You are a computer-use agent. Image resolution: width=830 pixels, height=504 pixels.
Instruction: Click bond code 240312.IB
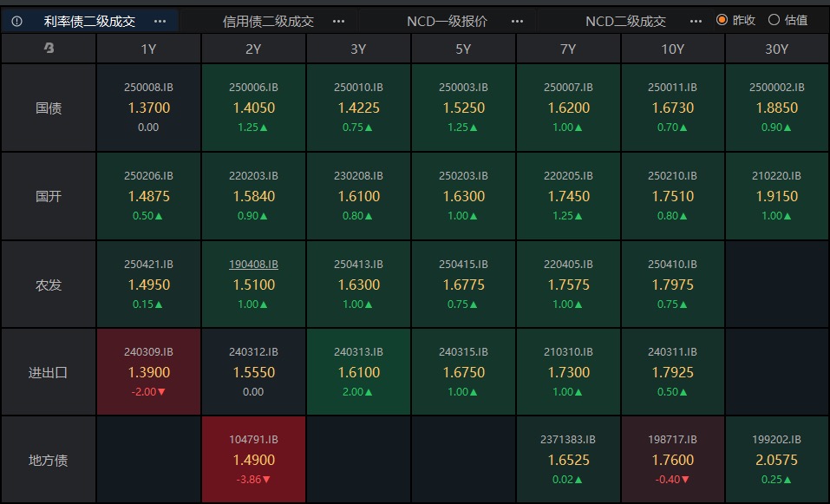(253, 352)
